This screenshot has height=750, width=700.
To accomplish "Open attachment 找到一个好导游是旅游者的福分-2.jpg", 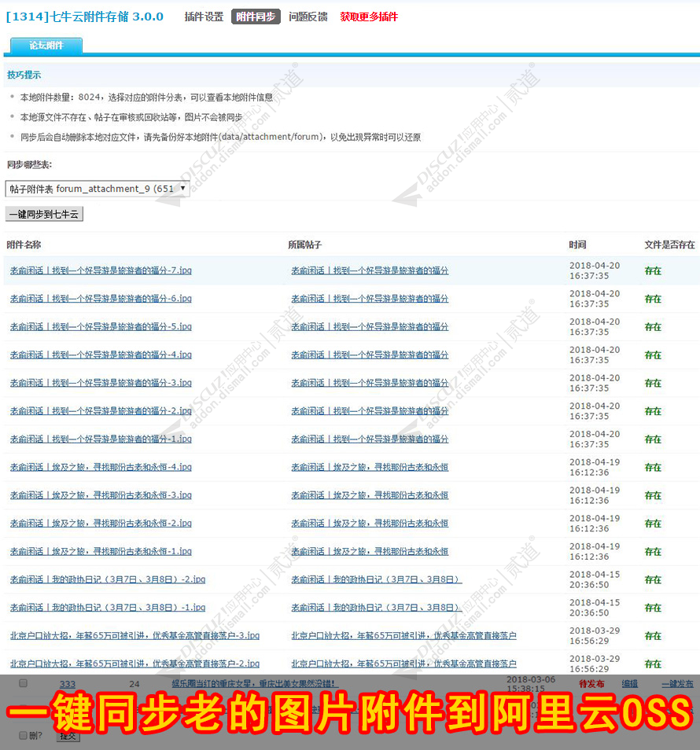I will (101, 411).
